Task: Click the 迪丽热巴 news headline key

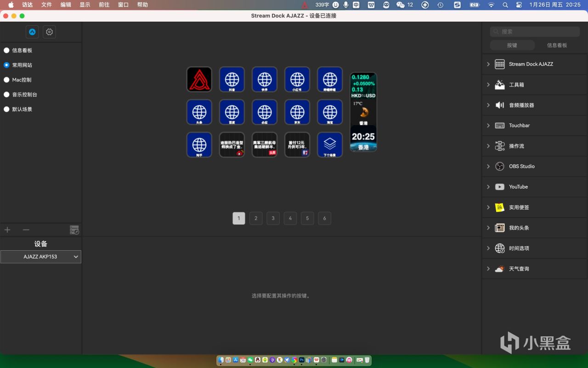Action: pyautogui.click(x=232, y=144)
